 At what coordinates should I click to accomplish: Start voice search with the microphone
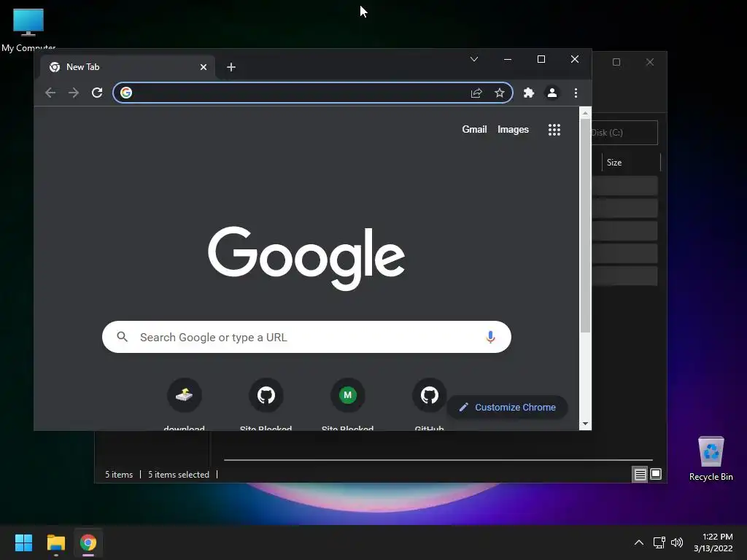(x=490, y=337)
